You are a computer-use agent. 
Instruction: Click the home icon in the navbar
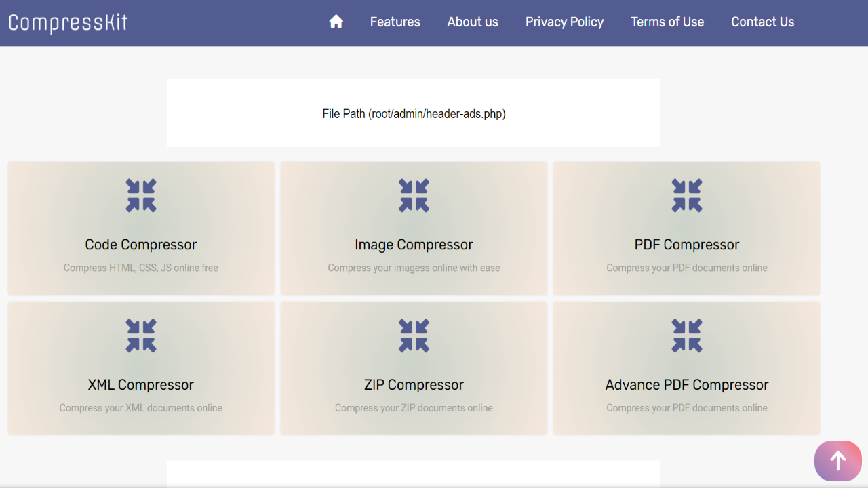[336, 22]
